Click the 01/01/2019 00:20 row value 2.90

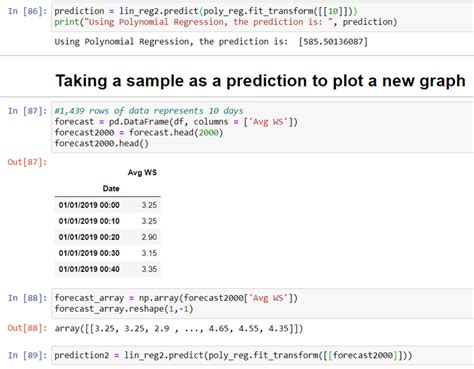click(149, 237)
